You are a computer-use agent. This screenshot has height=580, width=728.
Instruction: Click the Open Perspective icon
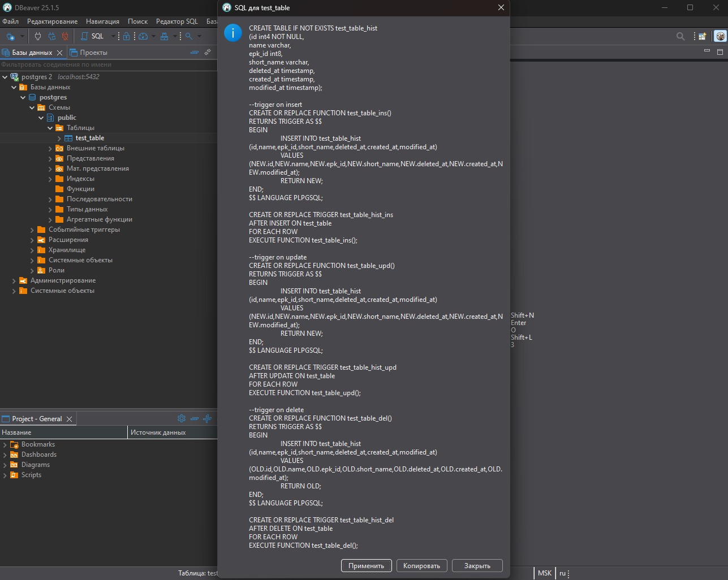(x=702, y=36)
